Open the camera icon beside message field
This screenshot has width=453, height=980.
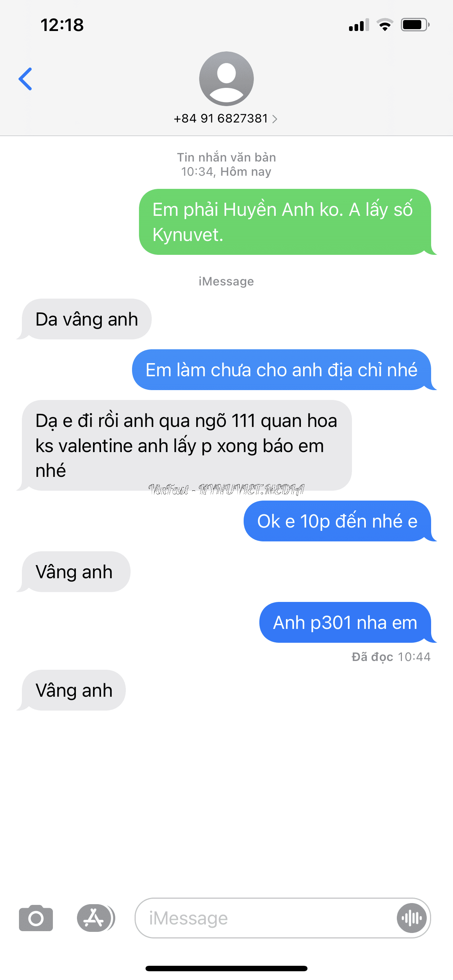(36, 918)
